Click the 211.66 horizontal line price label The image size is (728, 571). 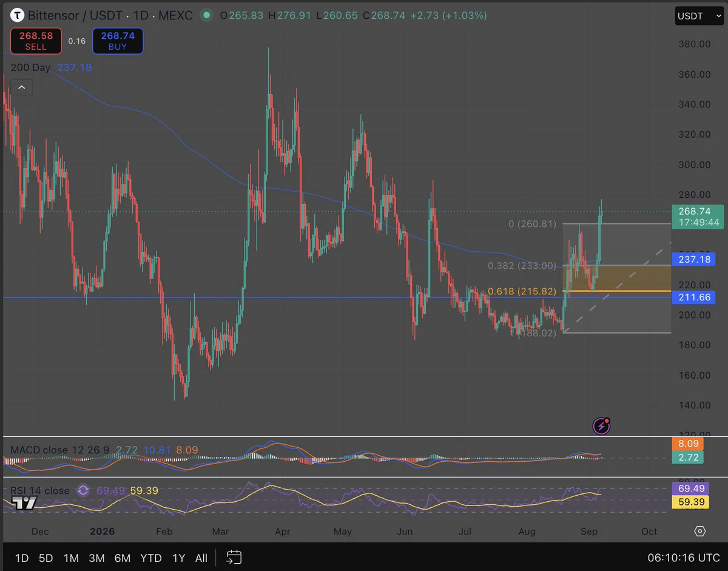(694, 297)
